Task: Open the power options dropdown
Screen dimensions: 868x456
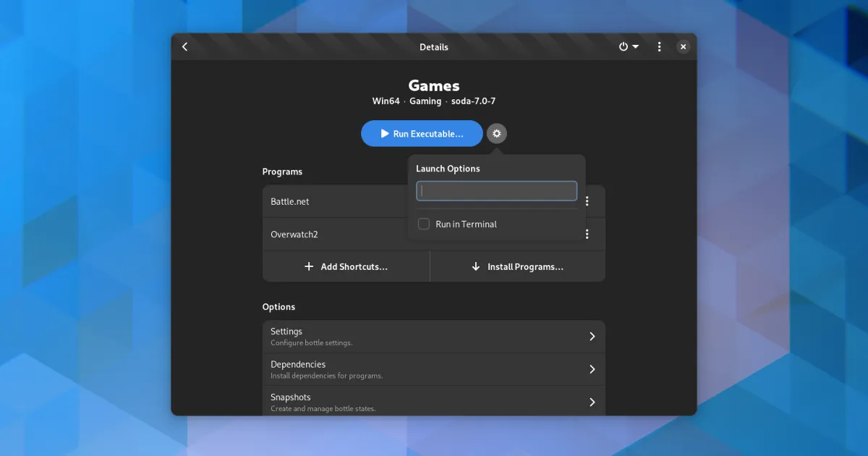Action: tap(628, 47)
